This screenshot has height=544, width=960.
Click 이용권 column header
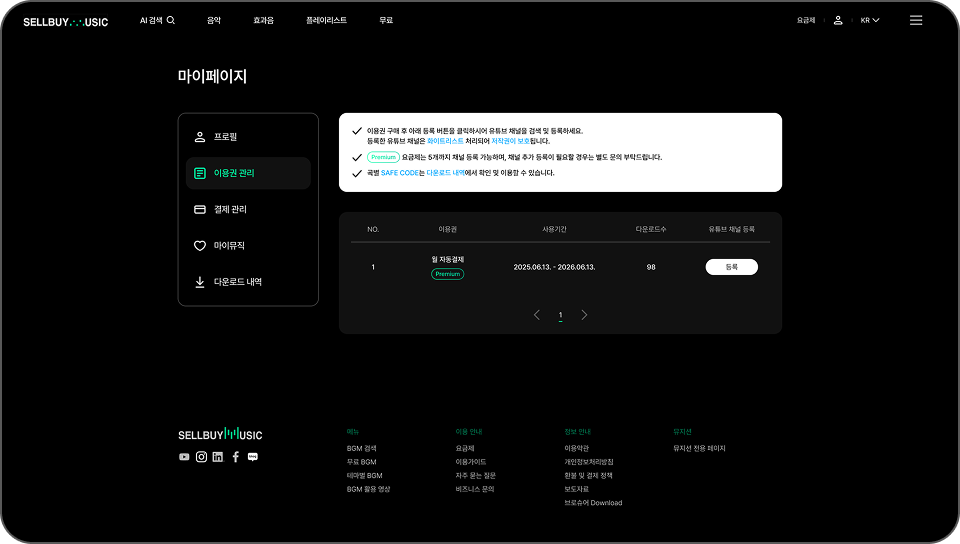click(448, 229)
